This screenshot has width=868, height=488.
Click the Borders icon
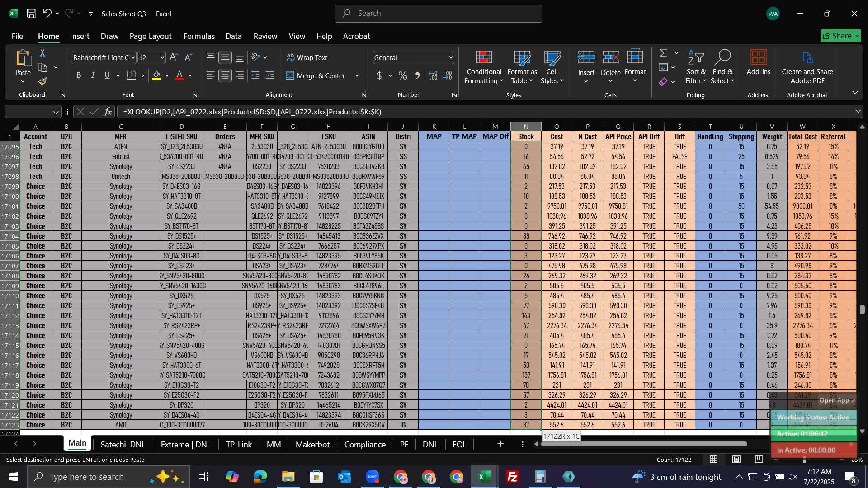click(132, 75)
